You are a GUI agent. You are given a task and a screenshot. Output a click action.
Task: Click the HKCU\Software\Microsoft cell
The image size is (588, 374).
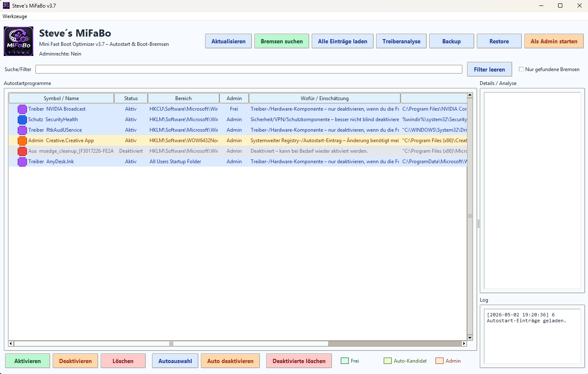coord(184,109)
